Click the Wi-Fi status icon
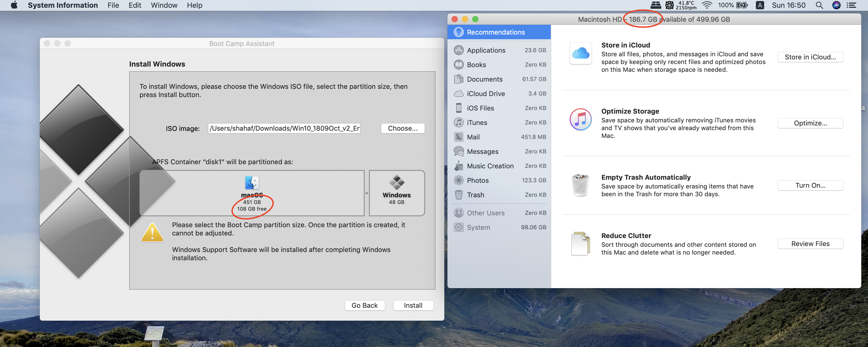The width and height of the screenshot is (868, 347). [707, 5]
